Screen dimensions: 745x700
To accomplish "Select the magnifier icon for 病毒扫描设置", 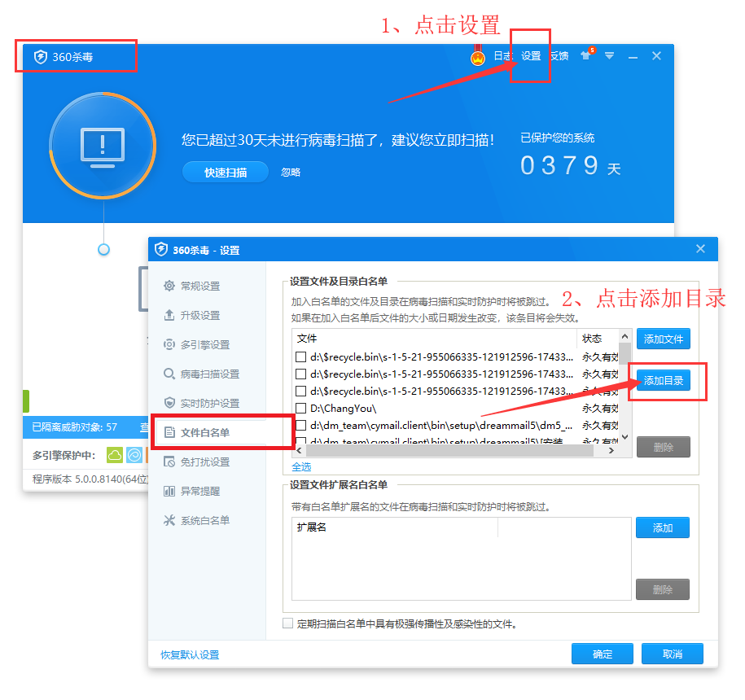I will click(x=169, y=374).
